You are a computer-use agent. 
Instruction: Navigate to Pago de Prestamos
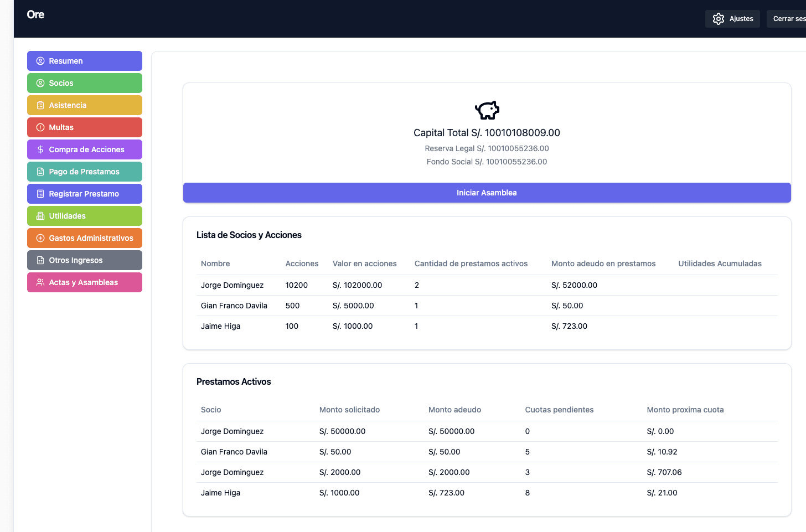tap(85, 172)
